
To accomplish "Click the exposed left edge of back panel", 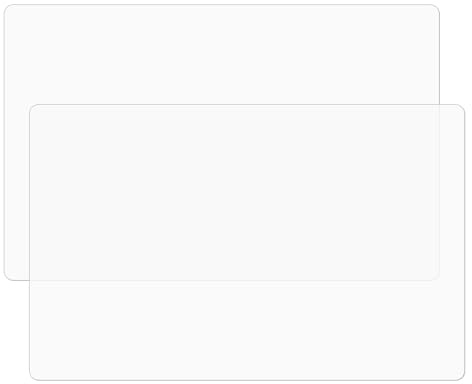I will click(x=16, y=192).
